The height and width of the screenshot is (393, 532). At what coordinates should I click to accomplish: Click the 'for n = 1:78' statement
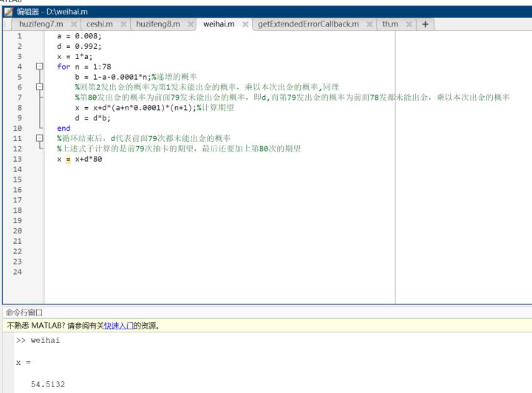click(x=83, y=66)
